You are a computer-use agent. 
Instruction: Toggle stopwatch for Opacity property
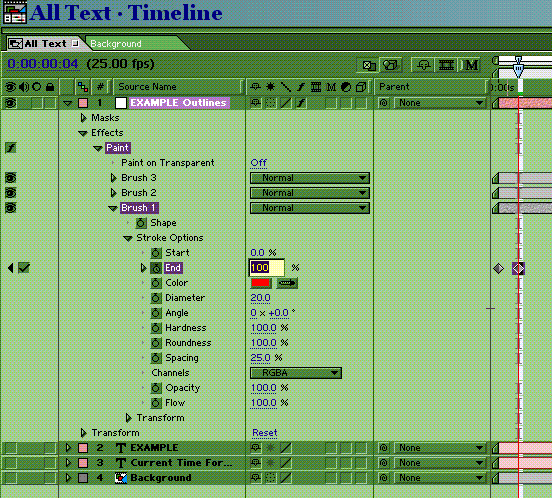coord(156,387)
